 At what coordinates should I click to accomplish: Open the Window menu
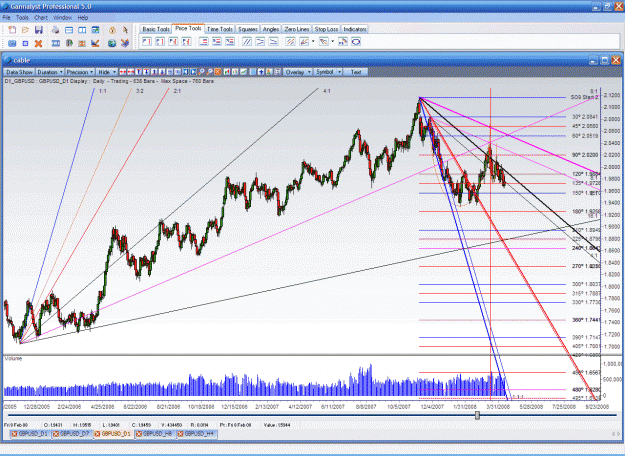tap(62, 18)
